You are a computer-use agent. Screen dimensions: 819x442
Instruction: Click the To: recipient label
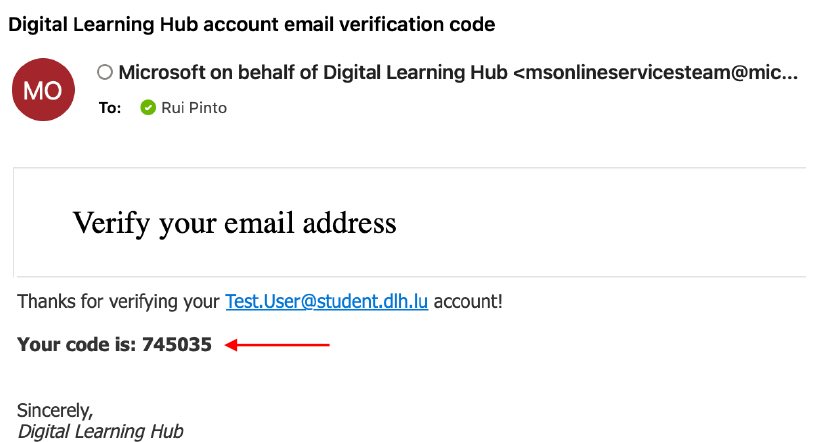click(x=110, y=107)
